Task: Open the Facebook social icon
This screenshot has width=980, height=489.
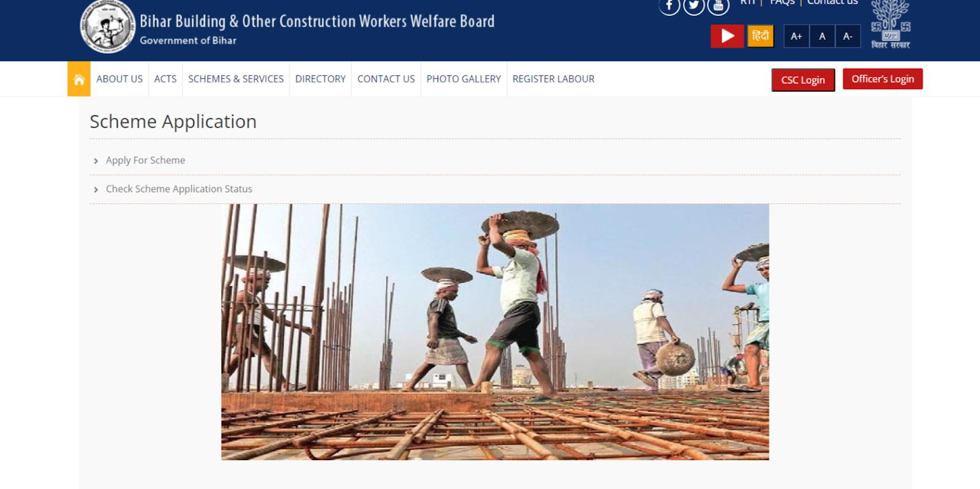Action: pyautogui.click(x=669, y=6)
